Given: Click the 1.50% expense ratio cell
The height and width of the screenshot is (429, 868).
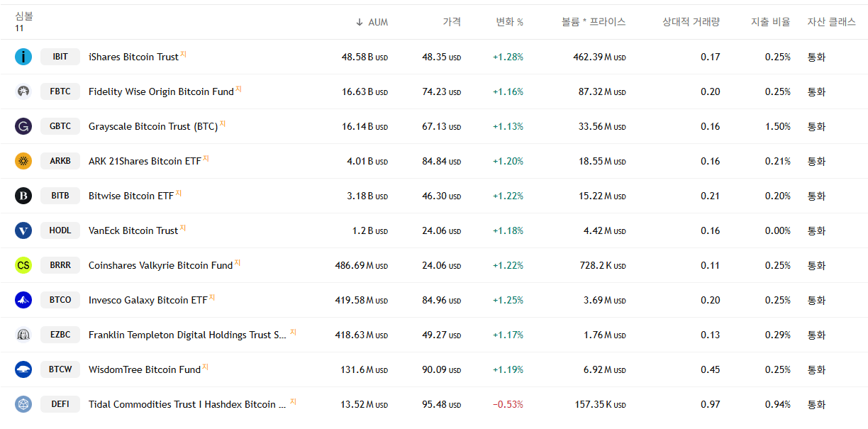Looking at the screenshot, I should (778, 126).
